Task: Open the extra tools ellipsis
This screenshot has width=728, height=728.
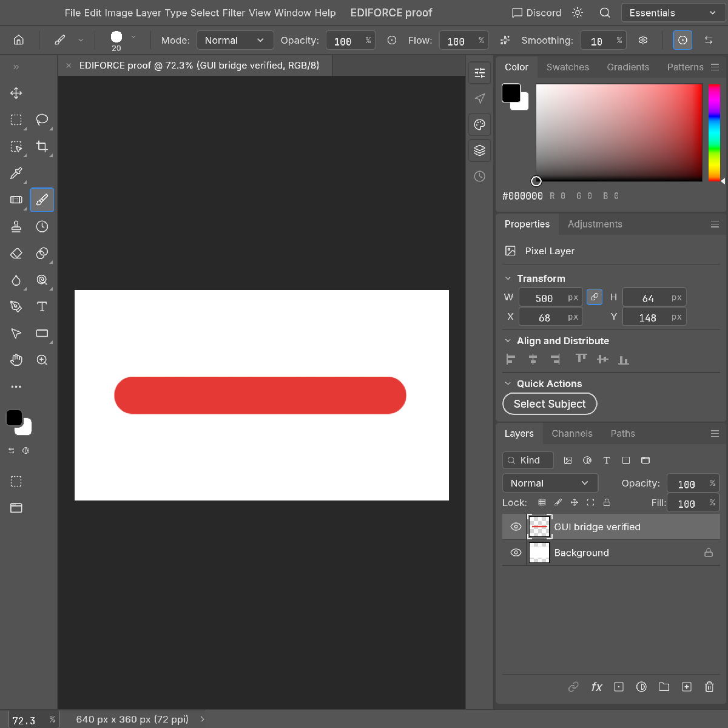Action: [x=16, y=386]
